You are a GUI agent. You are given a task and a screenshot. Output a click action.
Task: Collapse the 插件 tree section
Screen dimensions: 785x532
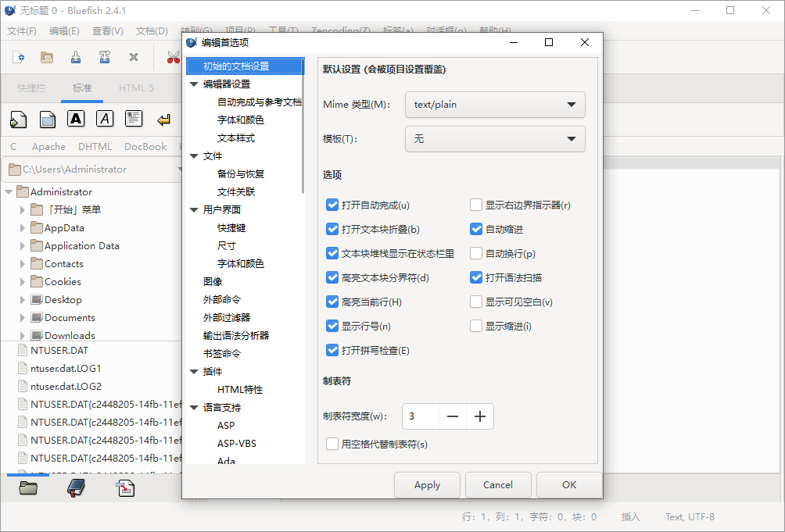click(194, 372)
